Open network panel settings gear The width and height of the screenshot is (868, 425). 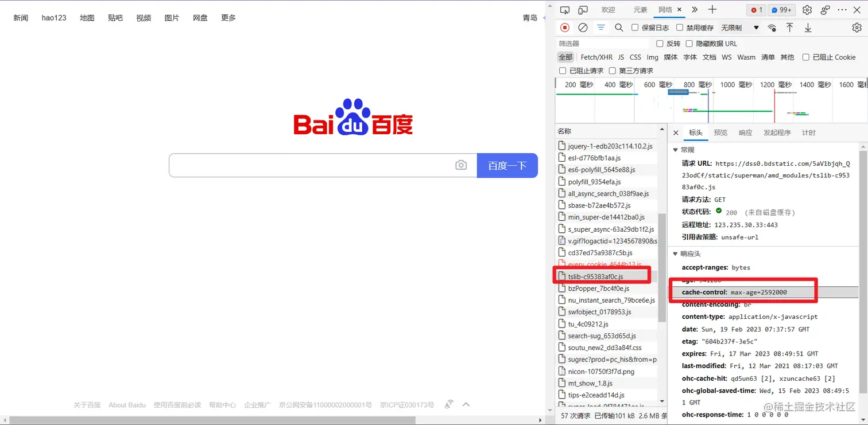(857, 28)
